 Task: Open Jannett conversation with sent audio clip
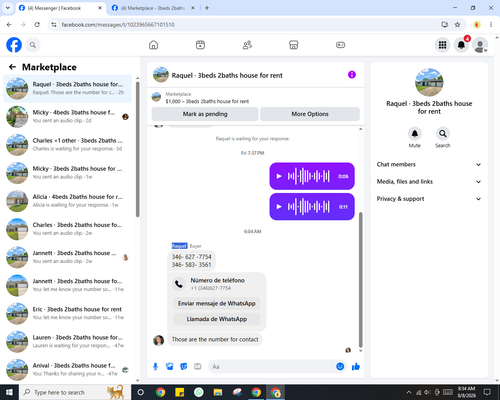click(67, 257)
